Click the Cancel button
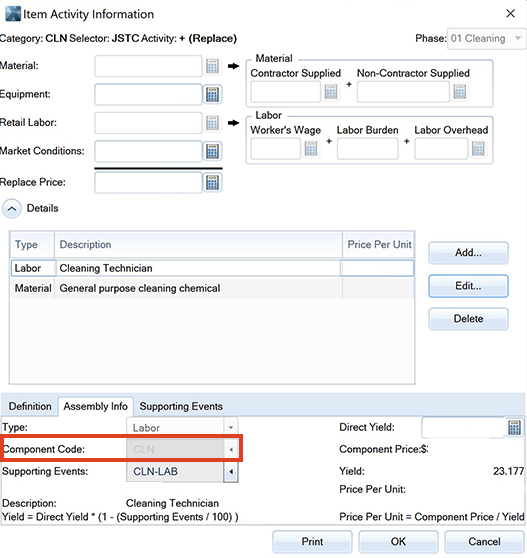 484,542
